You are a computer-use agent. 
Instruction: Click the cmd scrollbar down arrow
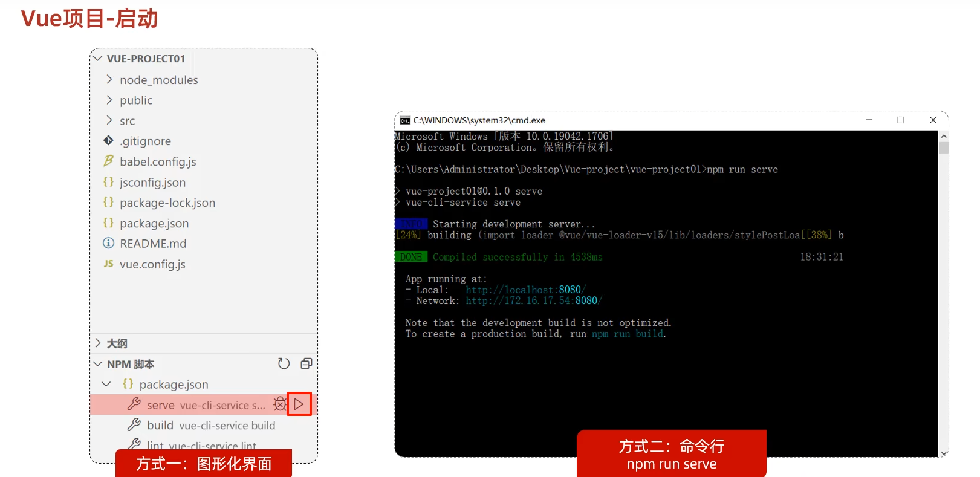(x=944, y=453)
